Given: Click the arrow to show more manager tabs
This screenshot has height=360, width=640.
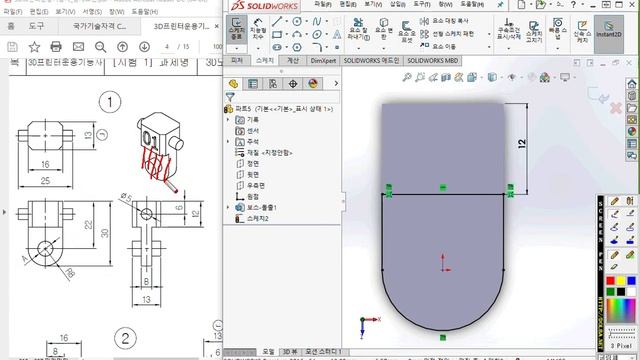Looking at the screenshot, I should [x=336, y=84].
